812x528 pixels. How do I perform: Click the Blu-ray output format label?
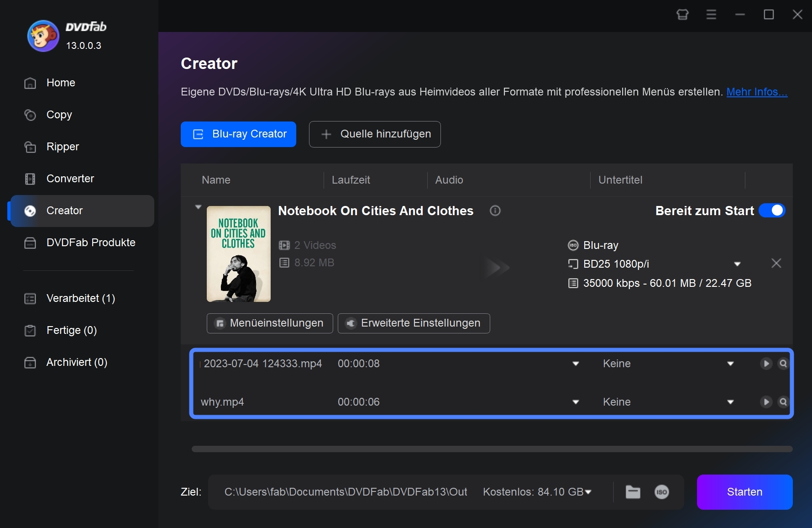tap(601, 245)
